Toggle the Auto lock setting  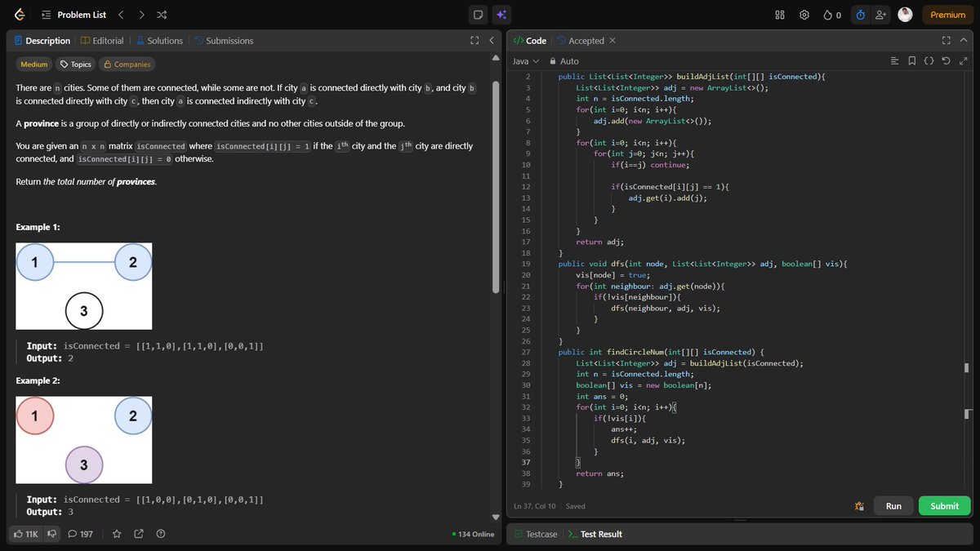pos(564,61)
